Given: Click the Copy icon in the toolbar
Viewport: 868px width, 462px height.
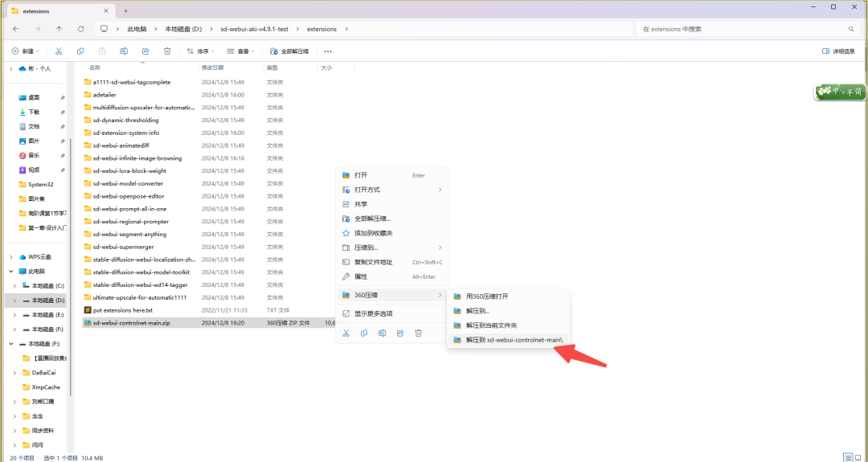Looking at the screenshot, I should 80,51.
